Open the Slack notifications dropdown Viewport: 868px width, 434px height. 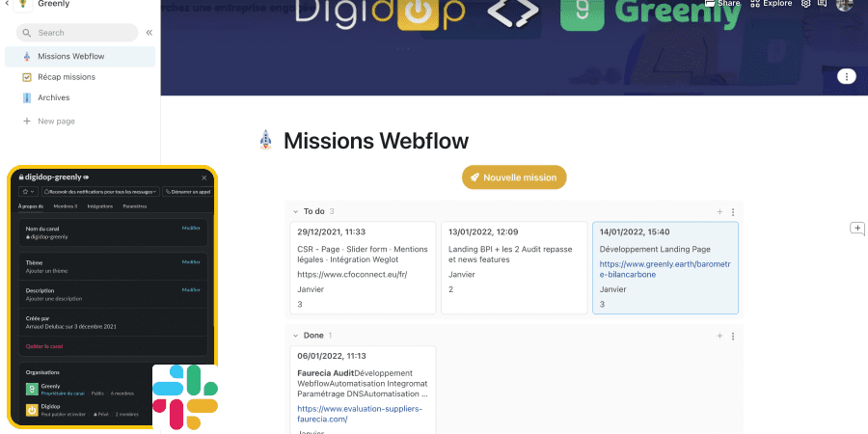100,192
